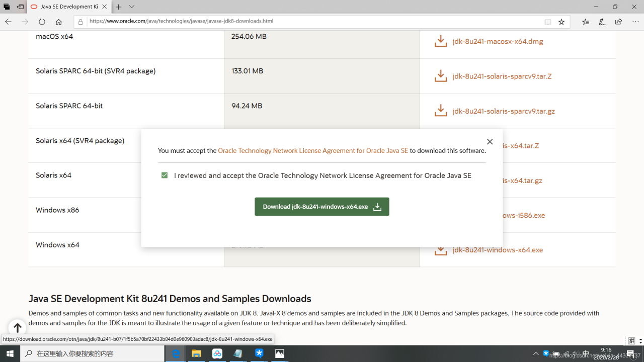The image size is (644, 362).
Task: Close the Java SE Development Kit tab
Action: (104, 7)
